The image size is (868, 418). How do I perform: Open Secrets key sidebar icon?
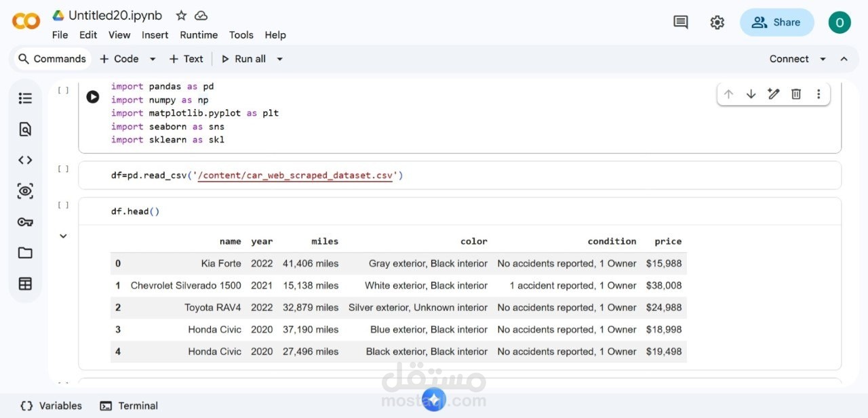(25, 222)
